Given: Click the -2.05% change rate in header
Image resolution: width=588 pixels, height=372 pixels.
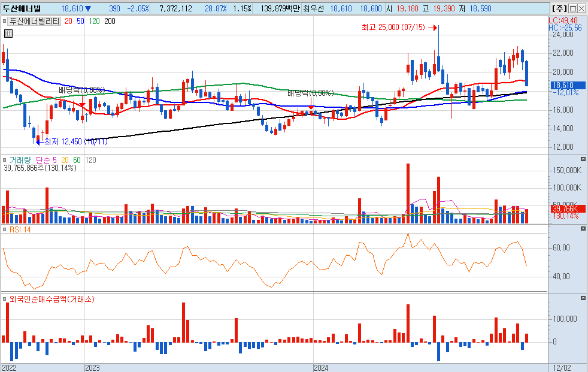Looking at the screenshot, I should click(138, 8).
